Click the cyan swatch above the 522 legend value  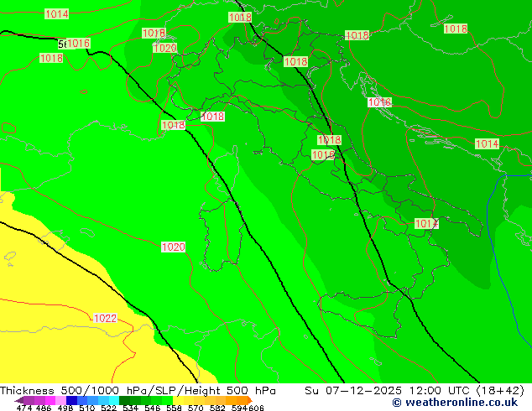pos(114,400)
